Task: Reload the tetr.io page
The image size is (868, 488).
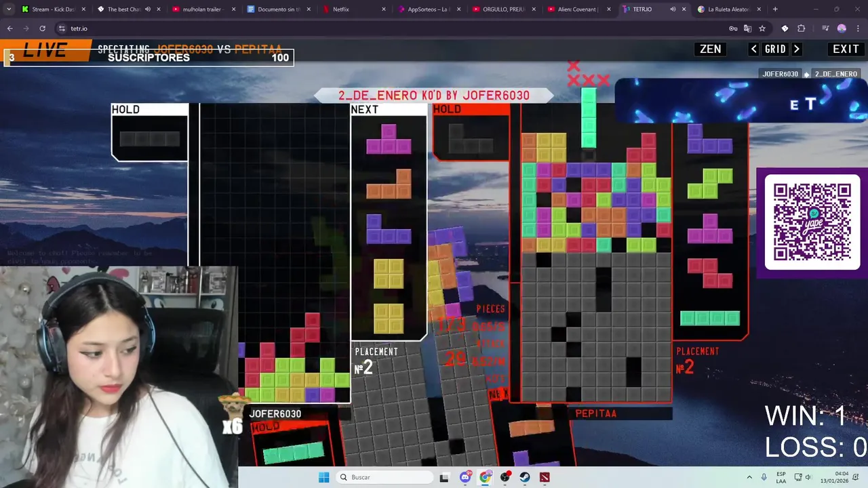Action: (42, 28)
